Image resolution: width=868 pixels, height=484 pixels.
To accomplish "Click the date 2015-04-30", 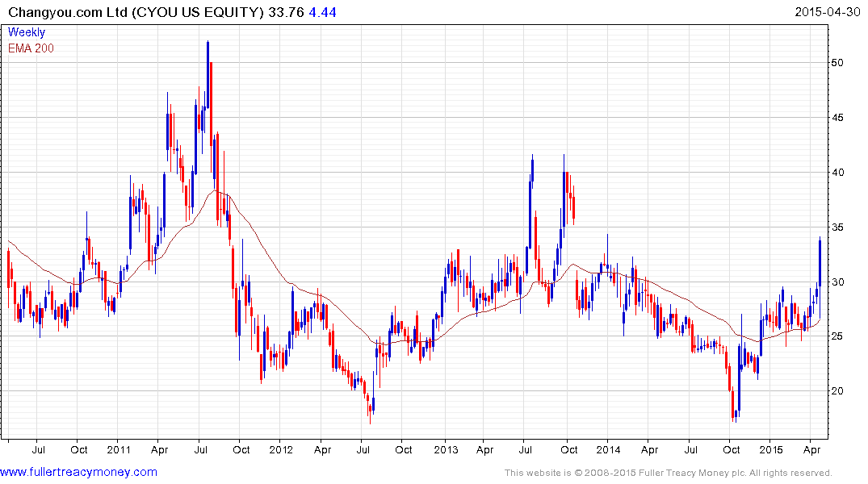I will click(x=827, y=12).
